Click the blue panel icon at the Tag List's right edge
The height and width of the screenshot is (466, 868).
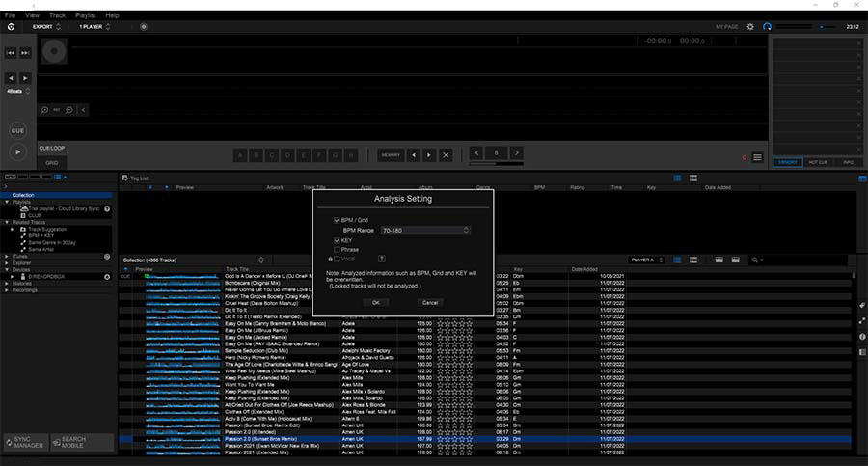[x=862, y=178]
